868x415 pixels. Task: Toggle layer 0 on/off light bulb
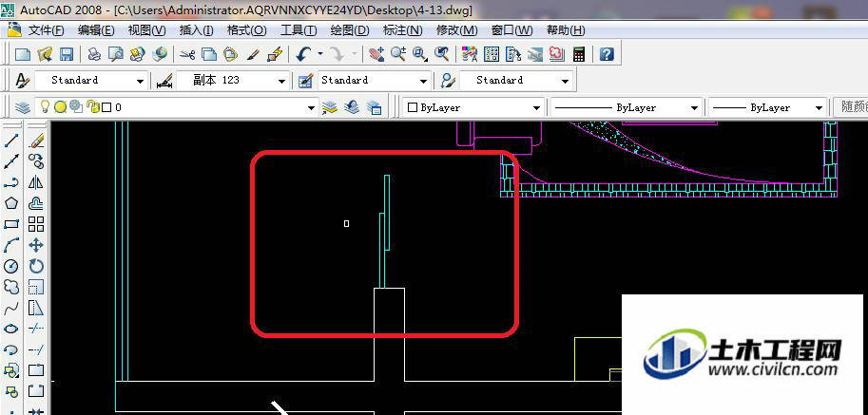[x=46, y=106]
